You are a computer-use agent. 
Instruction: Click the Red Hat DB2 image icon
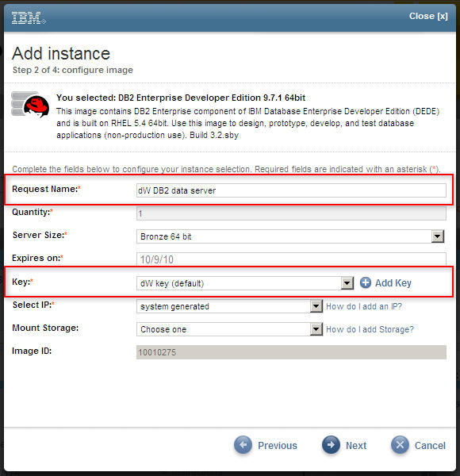click(30, 104)
